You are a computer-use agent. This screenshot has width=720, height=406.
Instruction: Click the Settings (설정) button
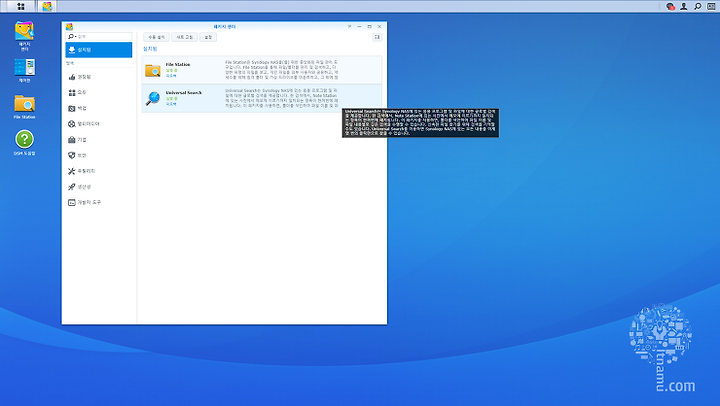208,37
